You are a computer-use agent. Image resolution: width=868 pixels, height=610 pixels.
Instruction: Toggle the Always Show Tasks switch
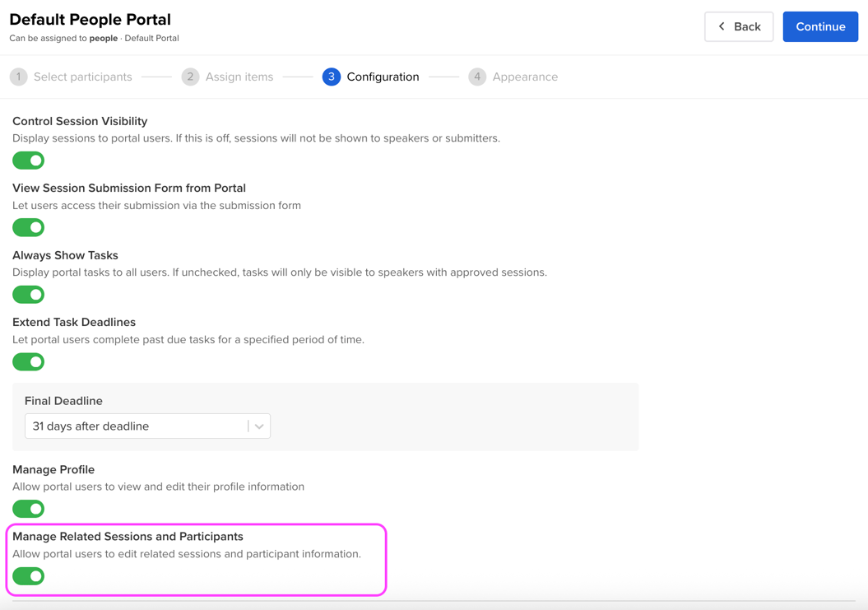(29, 295)
